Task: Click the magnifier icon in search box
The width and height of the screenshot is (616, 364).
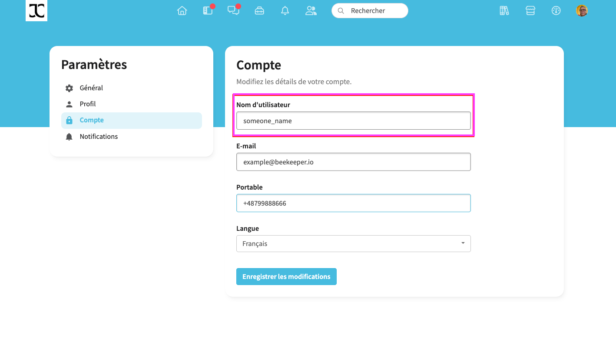Action: point(341,11)
